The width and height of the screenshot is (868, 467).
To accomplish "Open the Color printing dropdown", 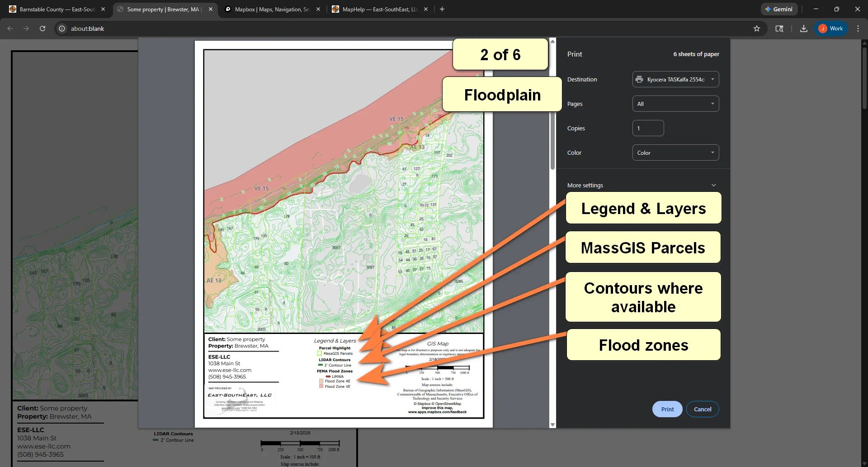I will pyautogui.click(x=675, y=152).
